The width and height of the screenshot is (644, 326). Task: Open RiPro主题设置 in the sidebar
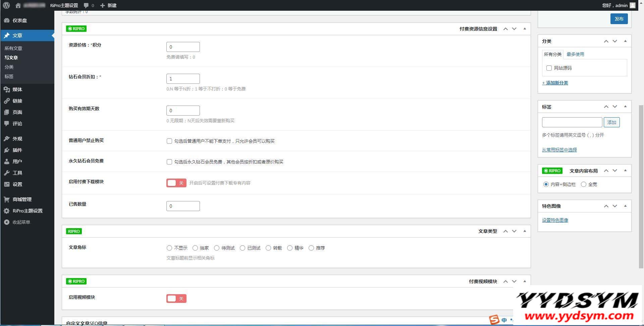(27, 211)
